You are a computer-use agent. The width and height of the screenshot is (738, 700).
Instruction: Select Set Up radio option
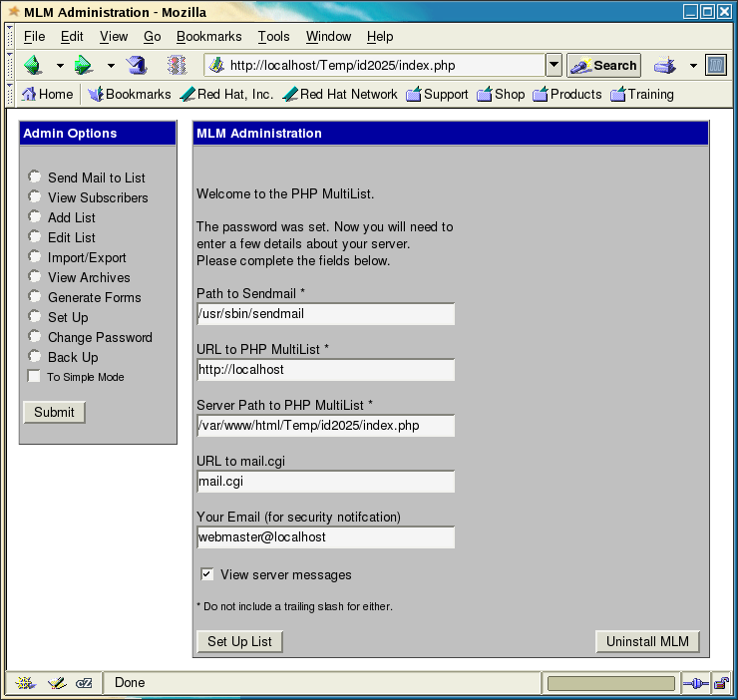tap(34, 316)
